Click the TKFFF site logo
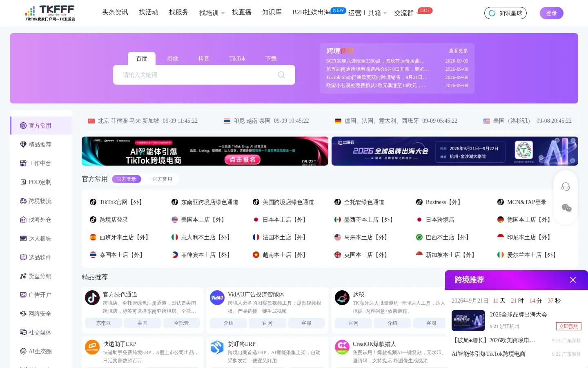 [x=50, y=13]
